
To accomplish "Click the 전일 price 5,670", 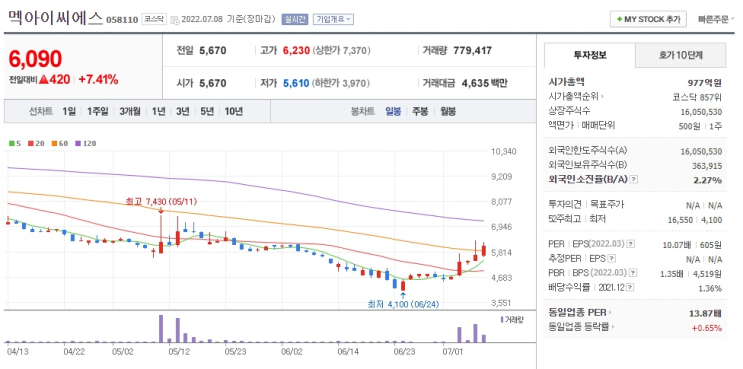I will (x=213, y=50).
